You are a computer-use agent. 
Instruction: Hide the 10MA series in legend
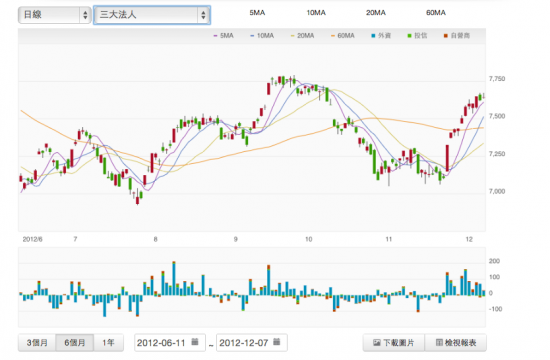tap(262, 35)
